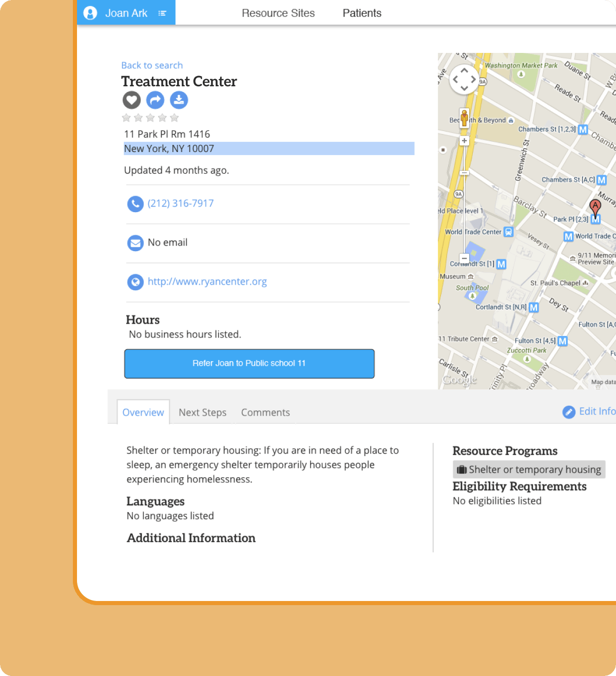The height and width of the screenshot is (676, 616).
Task: Click the phone icon beside (212) 316-7917
Action: click(x=135, y=204)
